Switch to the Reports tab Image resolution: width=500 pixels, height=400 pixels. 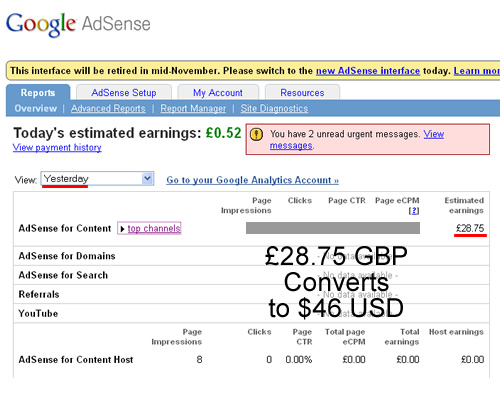pyautogui.click(x=38, y=92)
